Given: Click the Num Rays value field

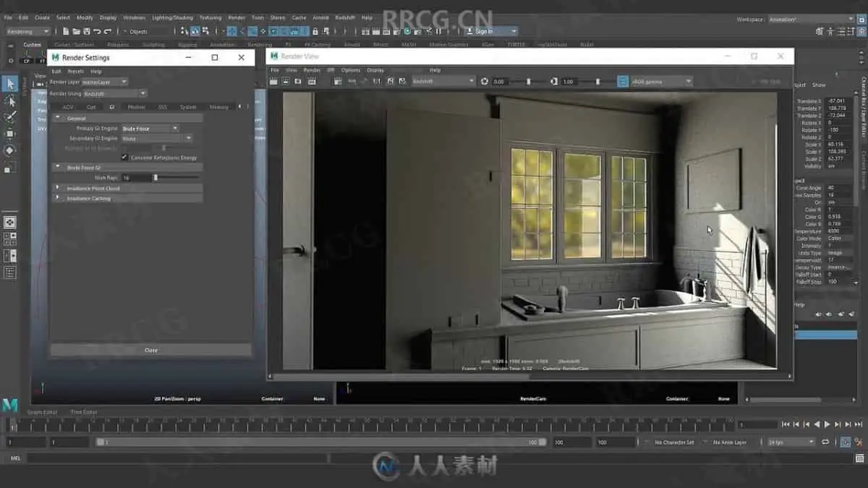Looking at the screenshot, I should (135, 177).
